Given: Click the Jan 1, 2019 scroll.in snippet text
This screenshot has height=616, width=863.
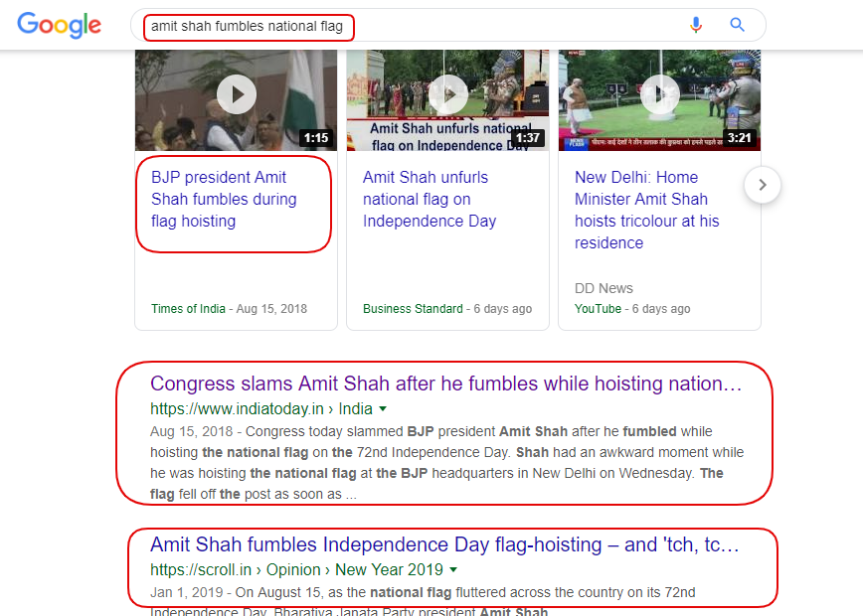Looking at the screenshot, I should 423,592.
